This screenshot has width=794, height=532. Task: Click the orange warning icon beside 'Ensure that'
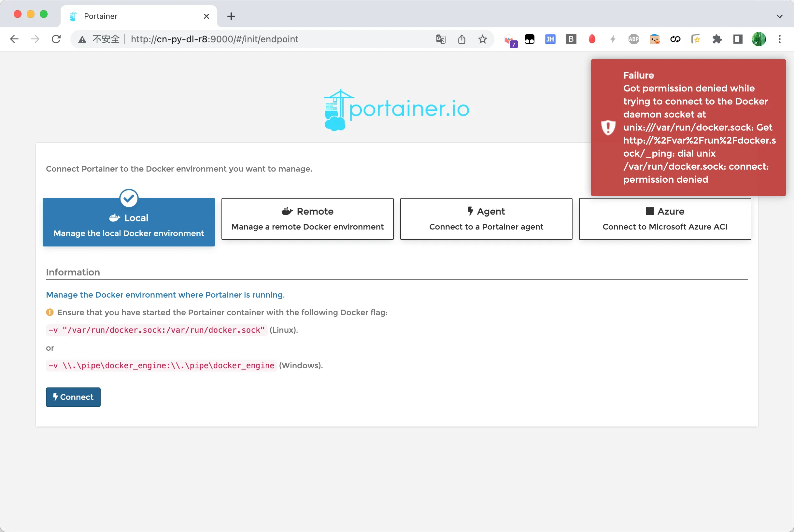click(x=50, y=313)
